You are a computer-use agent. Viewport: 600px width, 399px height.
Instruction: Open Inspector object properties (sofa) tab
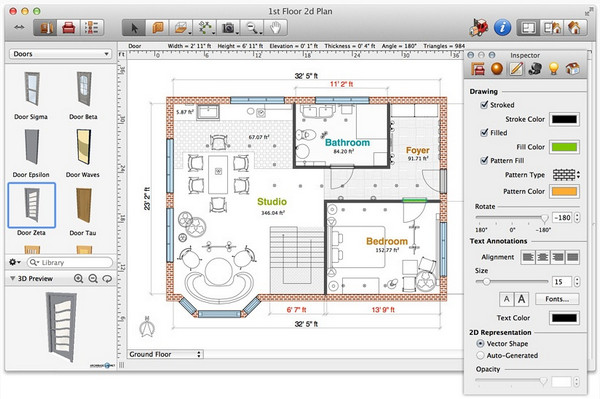(x=478, y=69)
